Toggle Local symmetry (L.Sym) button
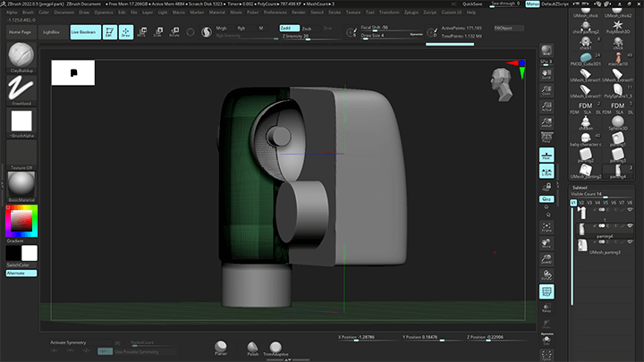Screen dimensions: 644x362 pos(547,171)
